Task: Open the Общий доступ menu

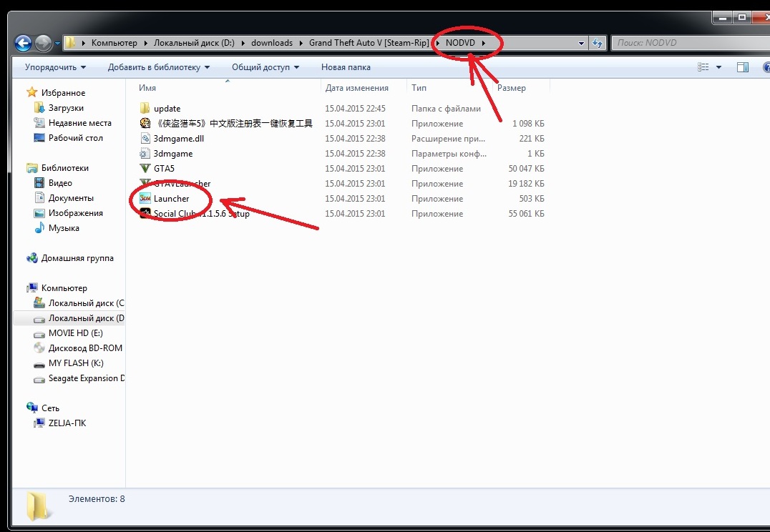Action: pyautogui.click(x=265, y=67)
